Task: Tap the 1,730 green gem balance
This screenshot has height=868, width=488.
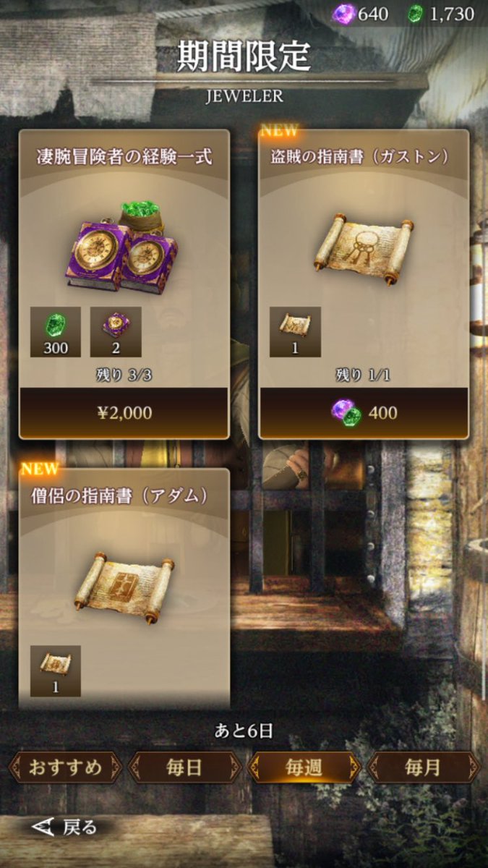Action: (452, 14)
